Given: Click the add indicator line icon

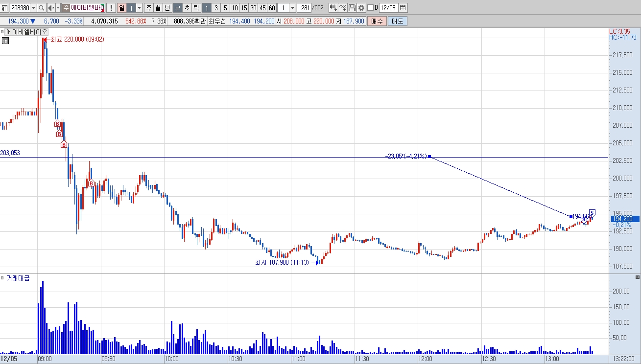Looking at the screenshot, I should (x=343, y=8).
